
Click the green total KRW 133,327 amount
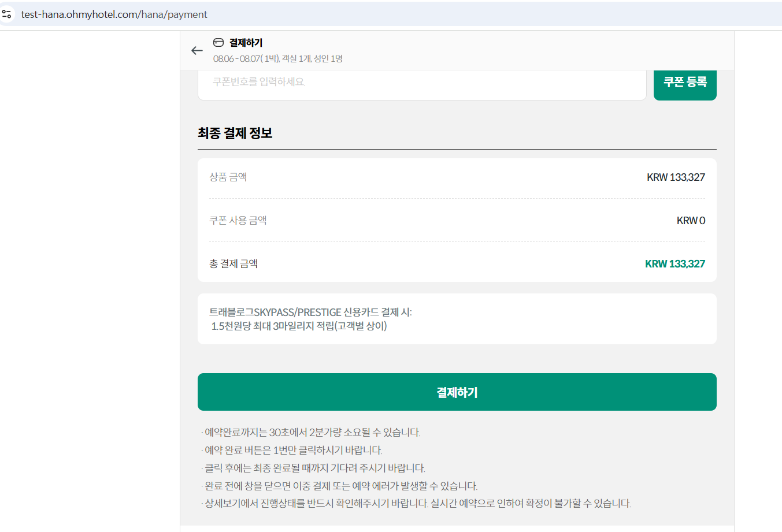tap(674, 264)
